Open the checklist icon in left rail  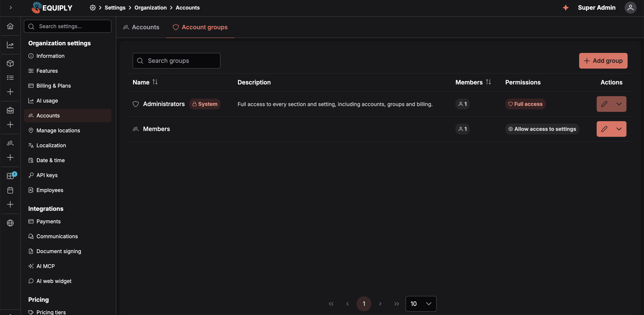(10, 78)
